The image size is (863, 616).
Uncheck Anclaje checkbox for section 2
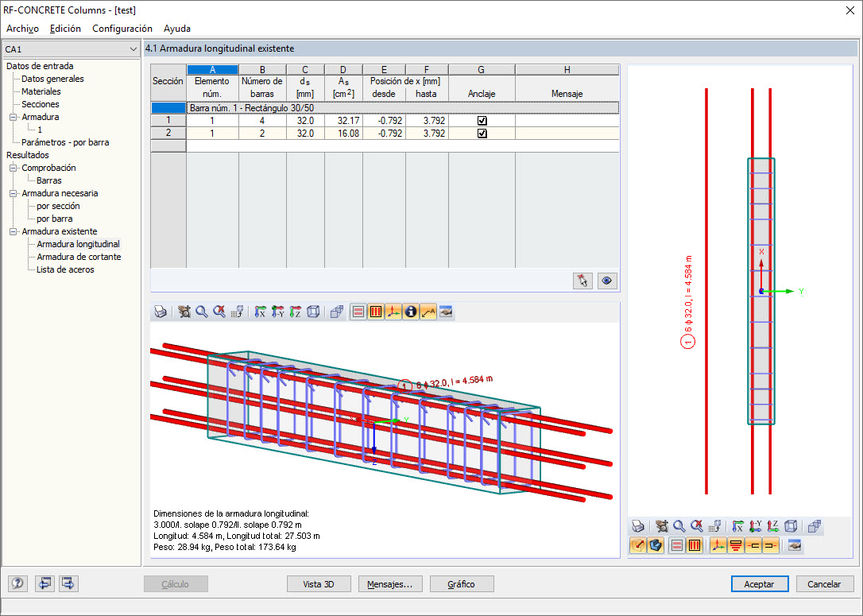(x=482, y=134)
